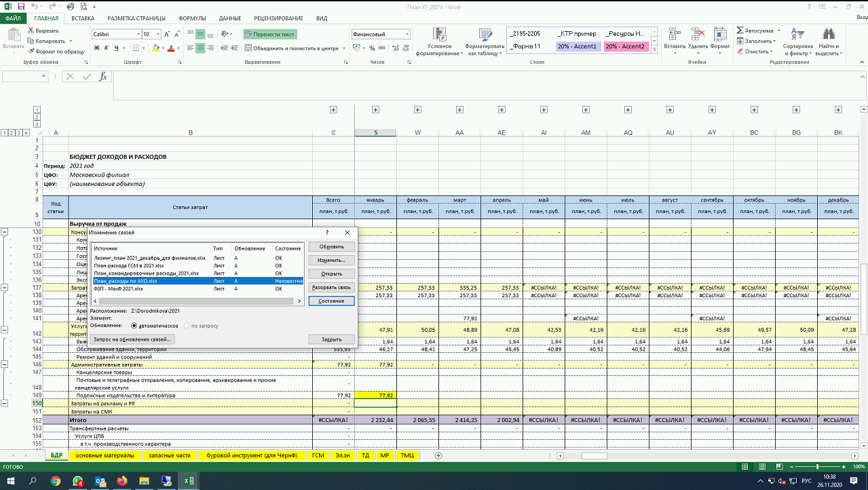The image size is (868, 490).
Task: Open the font color dropdown arrow
Action: [178, 48]
